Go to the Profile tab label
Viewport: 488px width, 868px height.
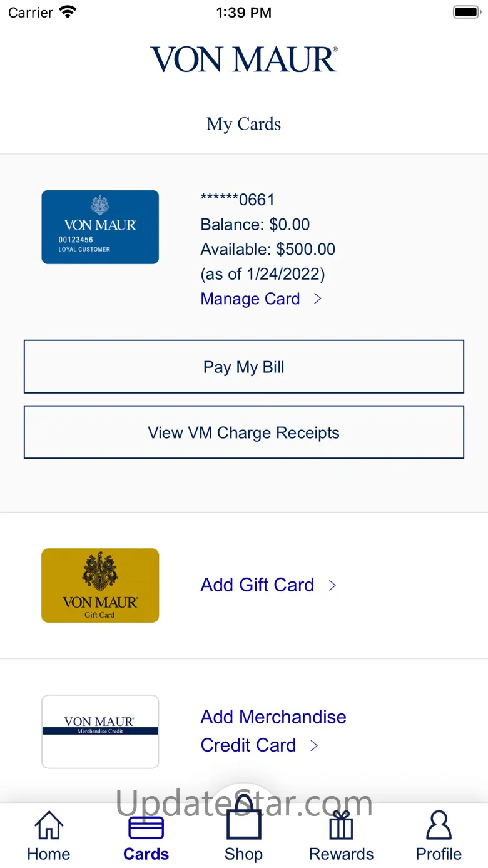point(439,854)
